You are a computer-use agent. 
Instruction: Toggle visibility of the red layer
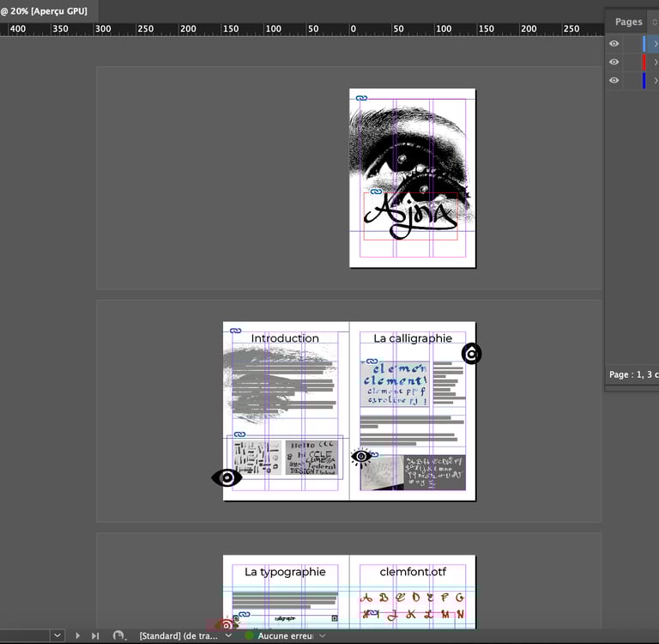[x=614, y=62]
